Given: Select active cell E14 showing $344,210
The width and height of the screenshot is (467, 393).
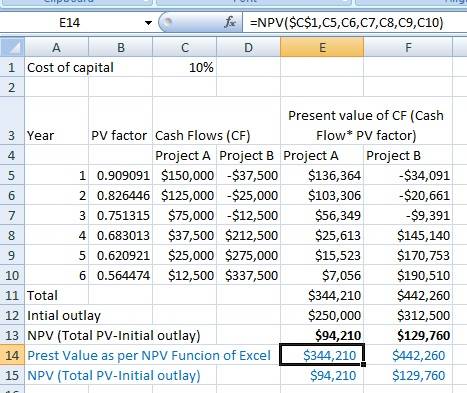Looking at the screenshot, I should [x=322, y=355].
